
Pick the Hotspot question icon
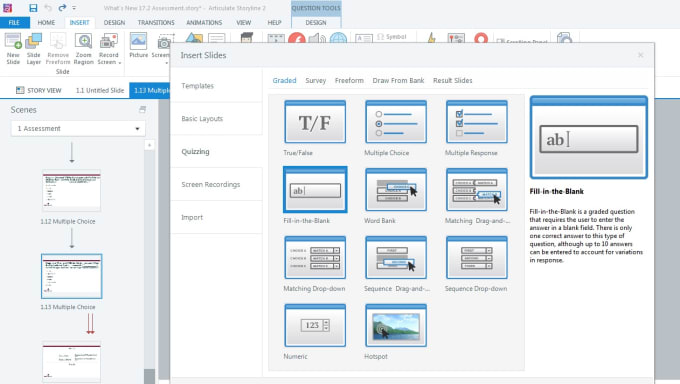396,325
